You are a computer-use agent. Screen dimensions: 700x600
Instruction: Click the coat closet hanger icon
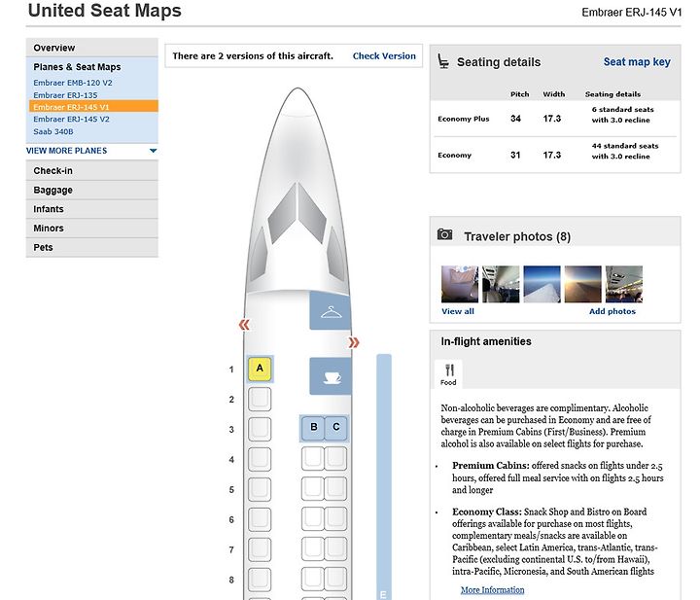[x=331, y=311]
